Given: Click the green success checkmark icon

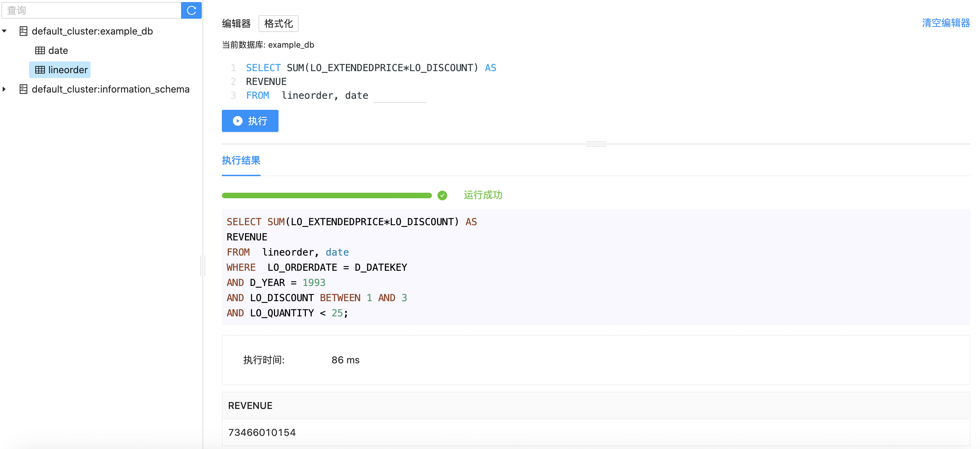Looking at the screenshot, I should [x=442, y=195].
